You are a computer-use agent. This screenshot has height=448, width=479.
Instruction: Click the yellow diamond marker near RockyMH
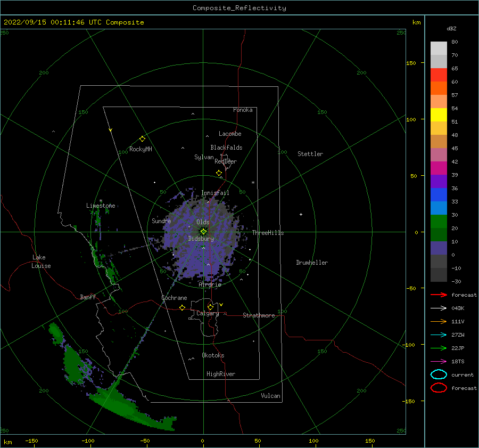142,139
